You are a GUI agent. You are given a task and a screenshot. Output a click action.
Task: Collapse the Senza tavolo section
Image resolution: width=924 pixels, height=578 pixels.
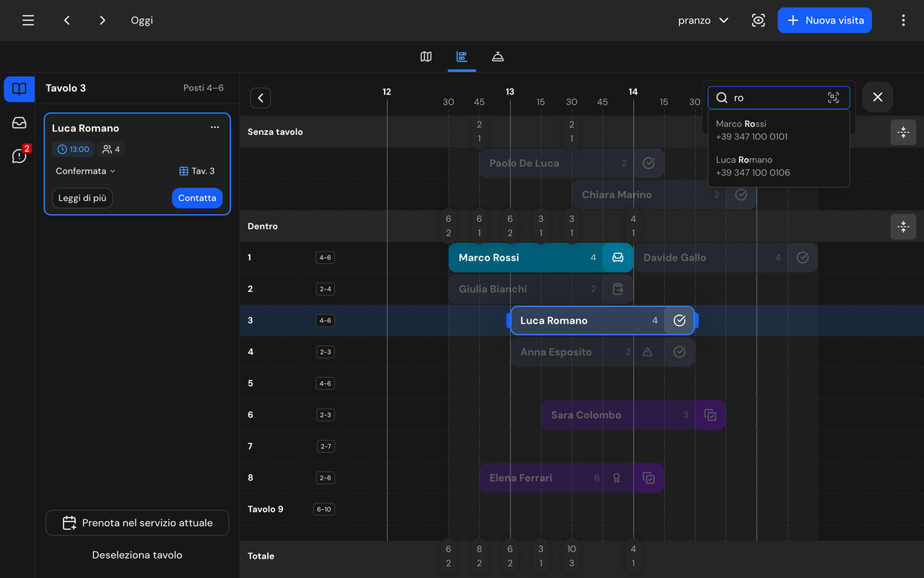[x=903, y=132]
